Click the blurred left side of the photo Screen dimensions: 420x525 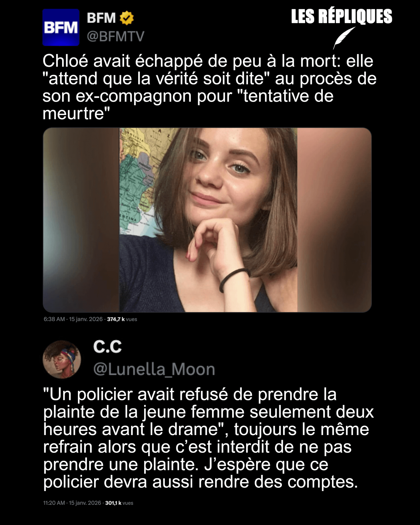pos(81,220)
